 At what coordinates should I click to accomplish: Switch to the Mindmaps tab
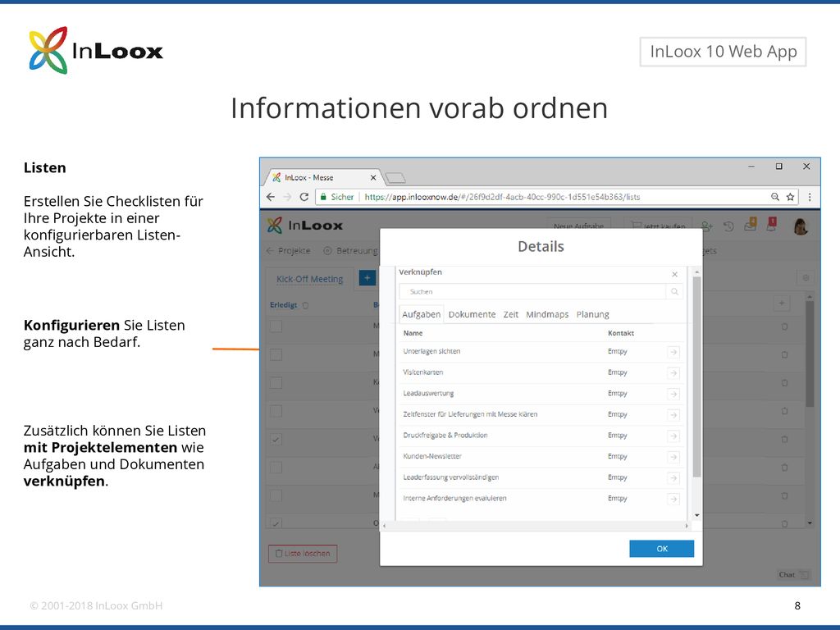pyautogui.click(x=547, y=314)
